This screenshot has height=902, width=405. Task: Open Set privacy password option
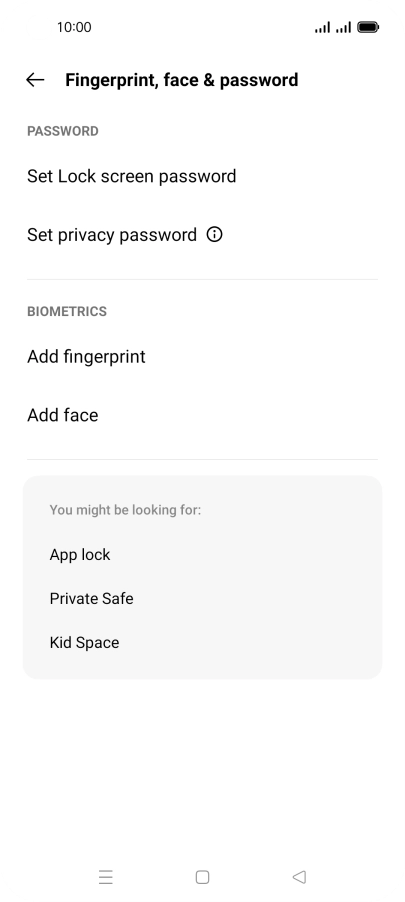202,235
